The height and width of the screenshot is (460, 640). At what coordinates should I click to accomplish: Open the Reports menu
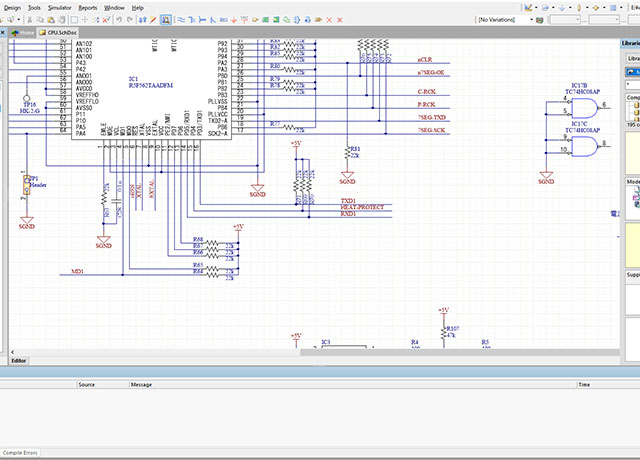pyautogui.click(x=88, y=8)
